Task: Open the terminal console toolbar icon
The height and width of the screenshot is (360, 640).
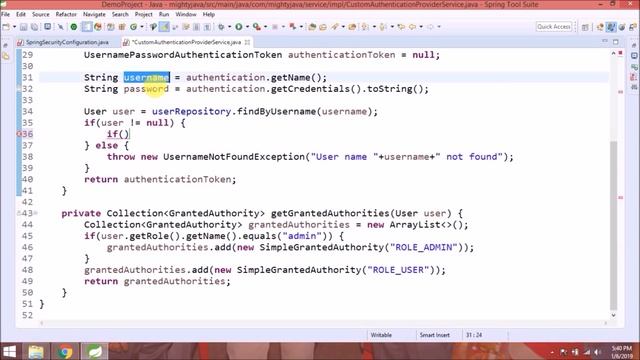Action: pyautogui.click(x=48, y=27)
